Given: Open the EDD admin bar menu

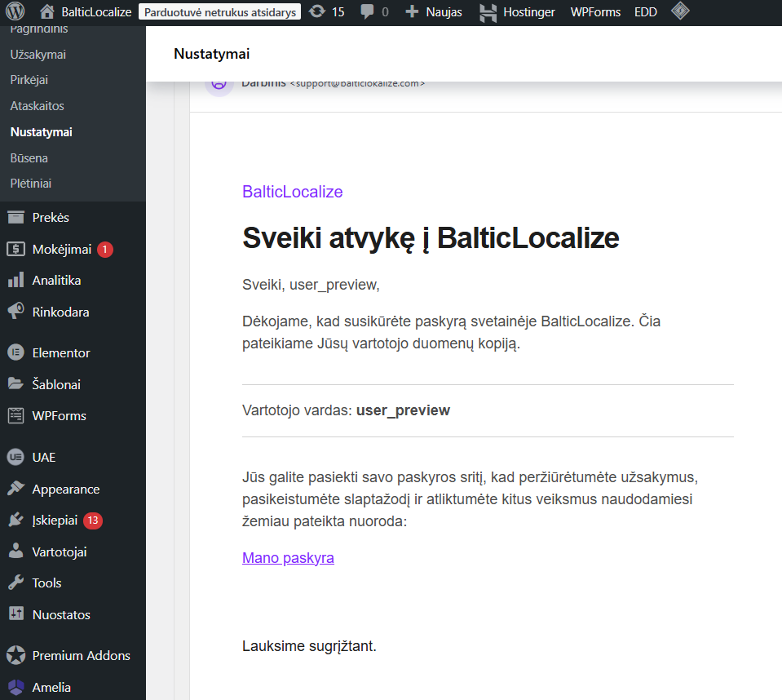Looking at the screenshot, I should pyautogui.click(x=645, y=12).
